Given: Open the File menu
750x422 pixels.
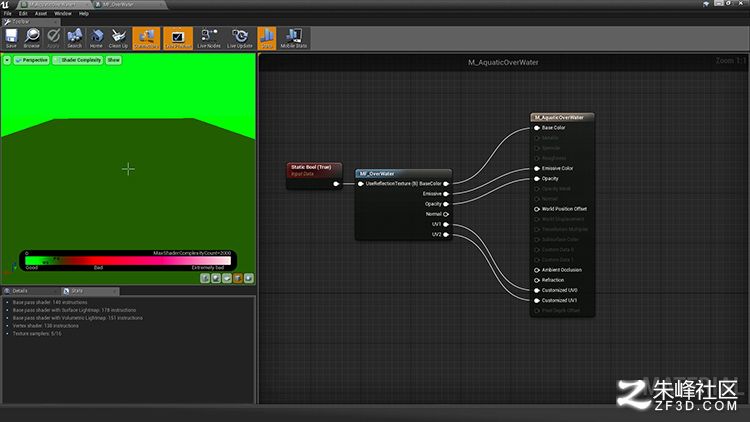Looking at the screenshot, I should 8,13.
